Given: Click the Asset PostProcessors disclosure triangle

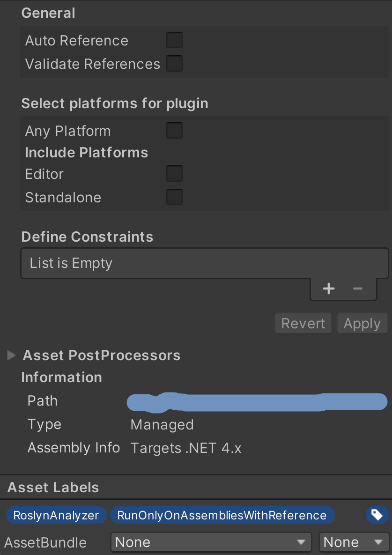Looking at the screenshot, I should pos(11,355).
